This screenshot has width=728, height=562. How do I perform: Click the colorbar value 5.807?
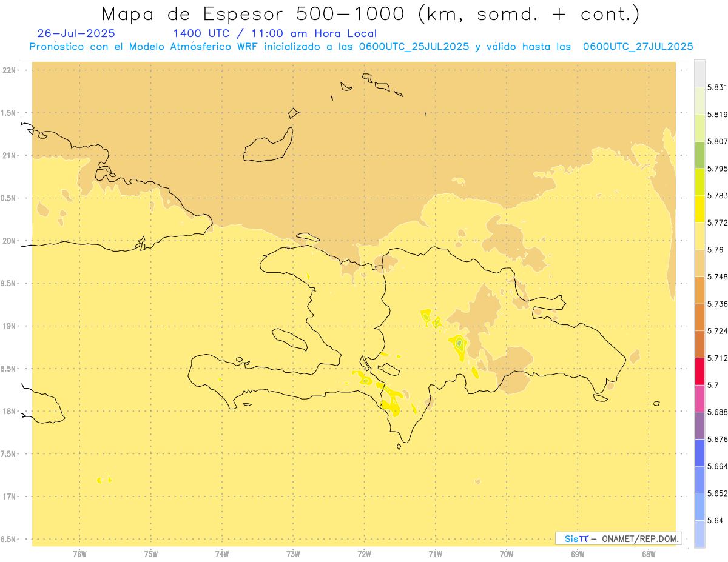pos(718,141)
